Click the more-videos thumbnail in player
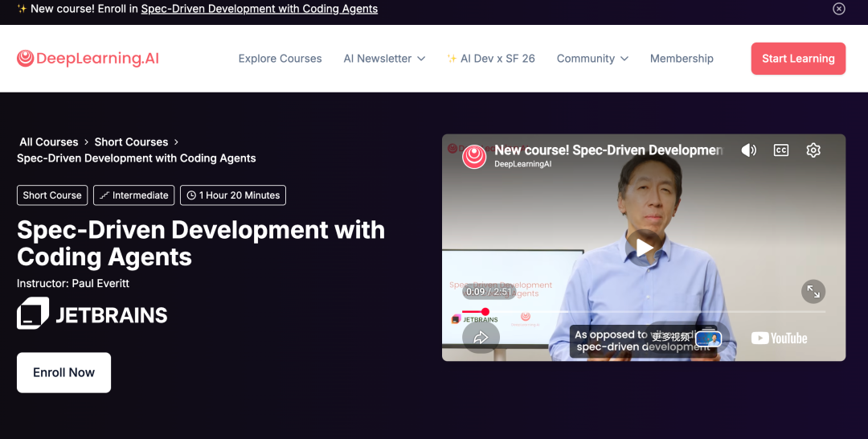868x439 pixels. (709, 338)
